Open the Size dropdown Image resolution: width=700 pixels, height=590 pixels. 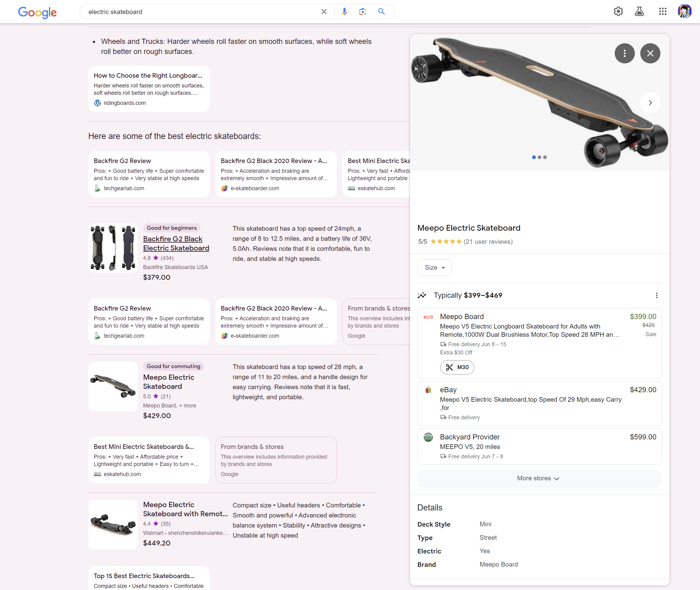click(434, 268)
